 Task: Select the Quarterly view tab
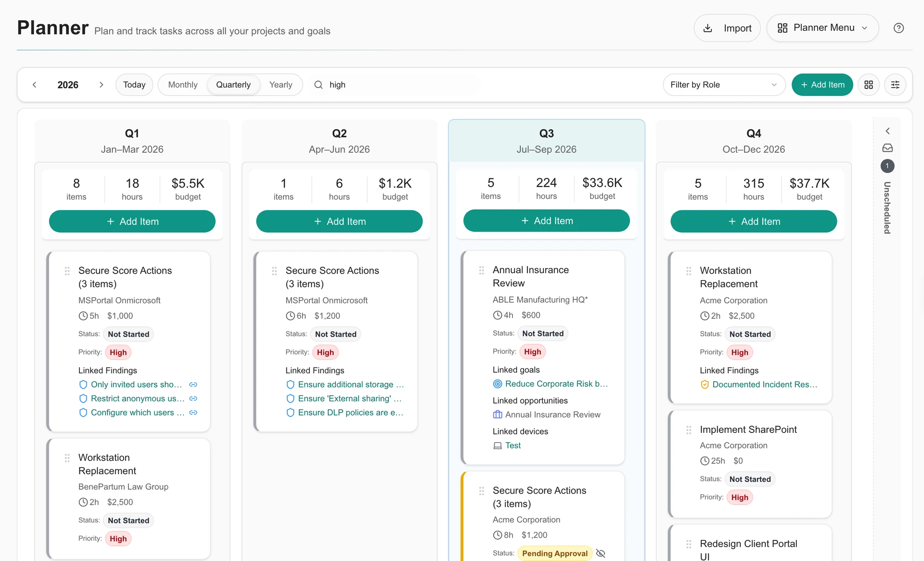tap(233, 85)
